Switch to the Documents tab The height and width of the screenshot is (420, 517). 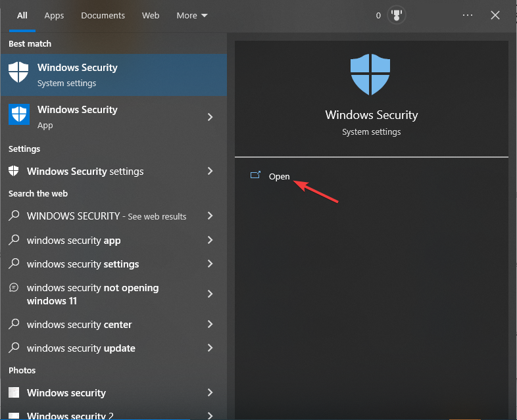click(x=103, y=15)
